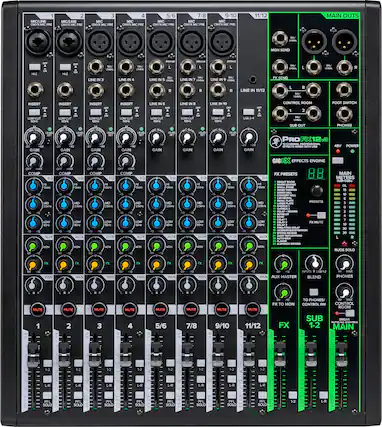Mute channel 11/12

pyautogui.click(x=252, y=310)
